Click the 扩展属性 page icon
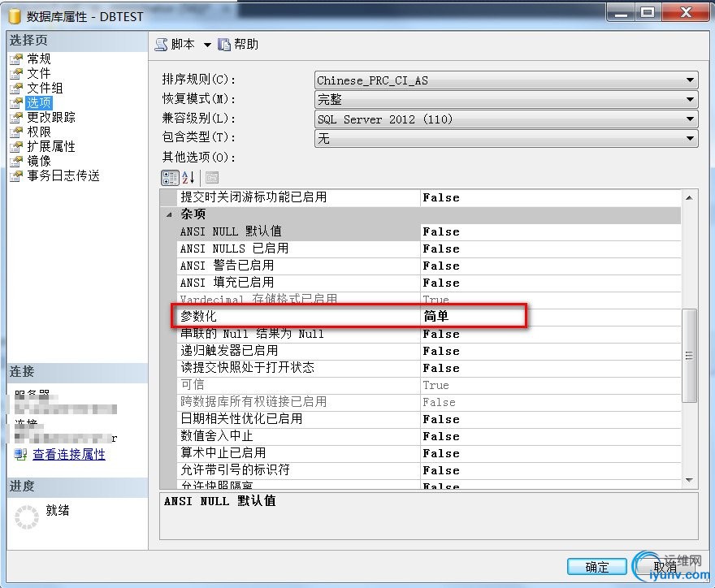 (16, 146)
